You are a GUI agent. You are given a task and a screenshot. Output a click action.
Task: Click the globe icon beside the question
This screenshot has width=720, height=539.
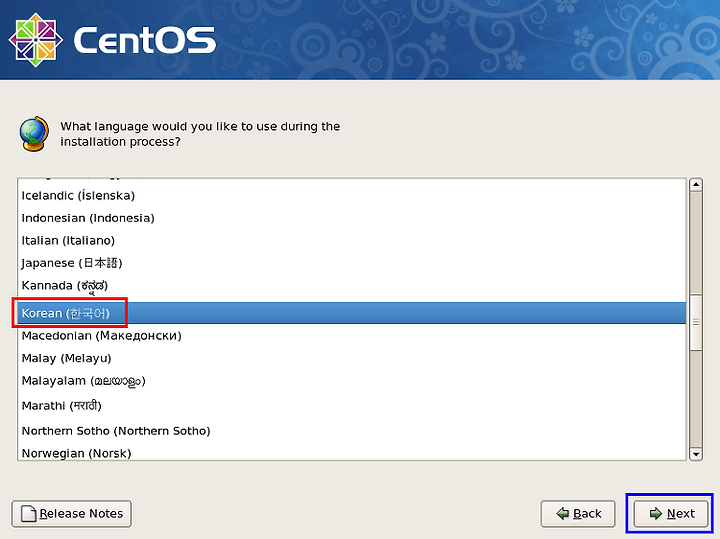[34, 134]
